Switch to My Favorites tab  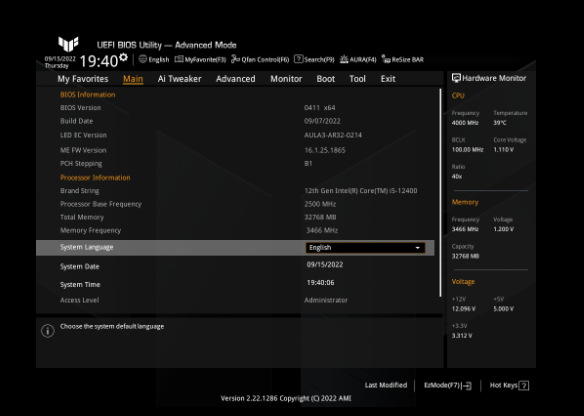tap(83, 79)
